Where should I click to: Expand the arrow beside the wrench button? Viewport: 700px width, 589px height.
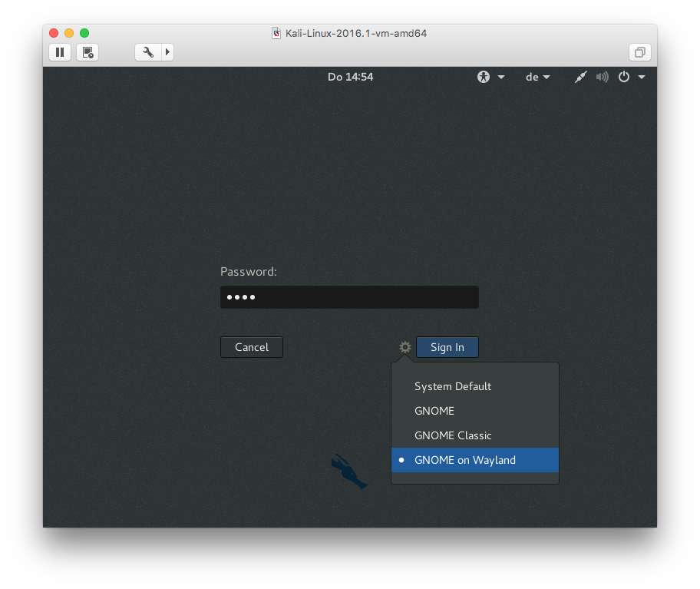point(167,52)
